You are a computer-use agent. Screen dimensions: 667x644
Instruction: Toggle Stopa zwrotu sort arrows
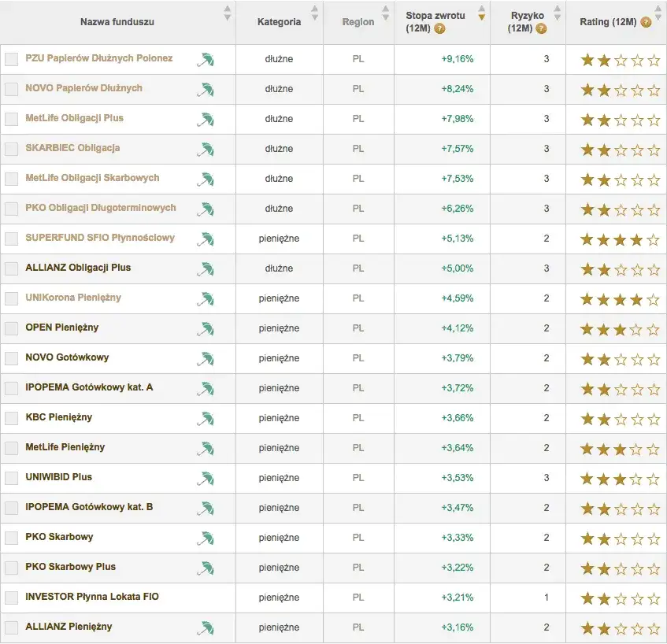(481, 13)
